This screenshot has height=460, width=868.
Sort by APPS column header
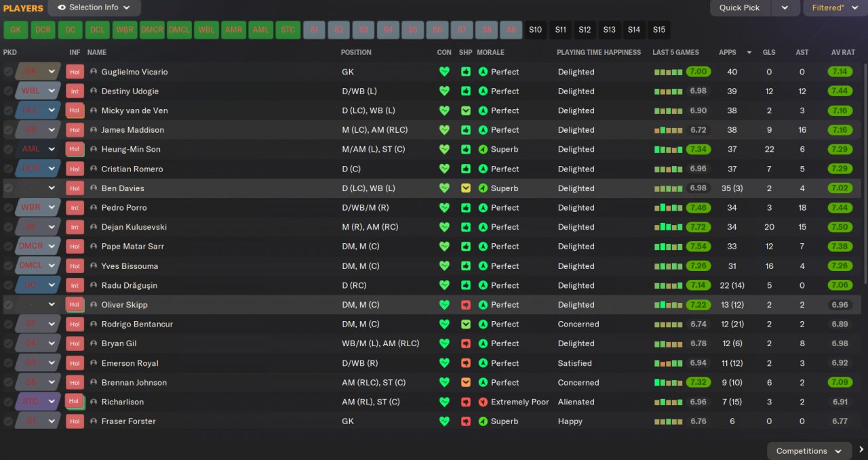728,52
